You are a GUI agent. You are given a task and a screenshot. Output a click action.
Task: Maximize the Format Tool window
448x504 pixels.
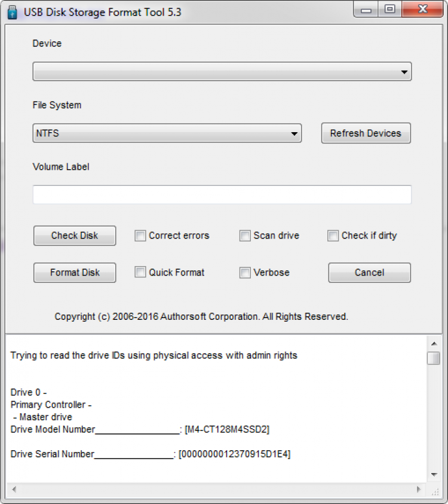[390, 10]
